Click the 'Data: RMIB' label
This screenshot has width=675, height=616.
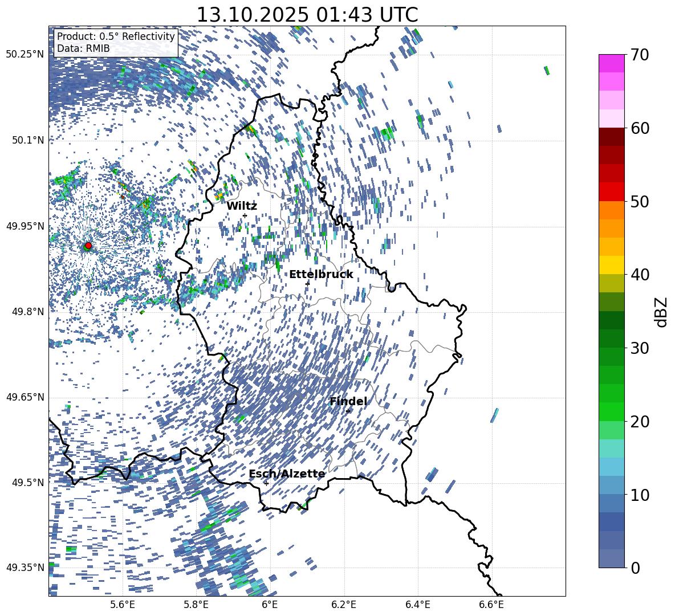pos(83,48)
